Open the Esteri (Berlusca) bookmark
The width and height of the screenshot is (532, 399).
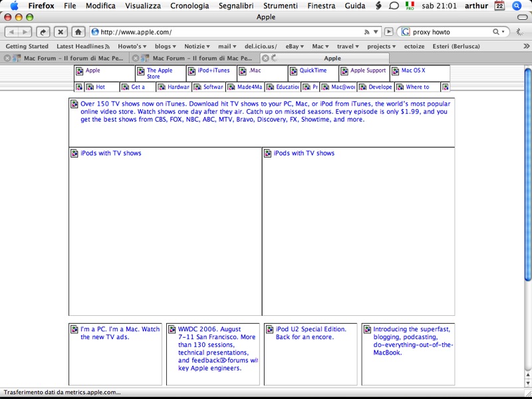(456, 47)
